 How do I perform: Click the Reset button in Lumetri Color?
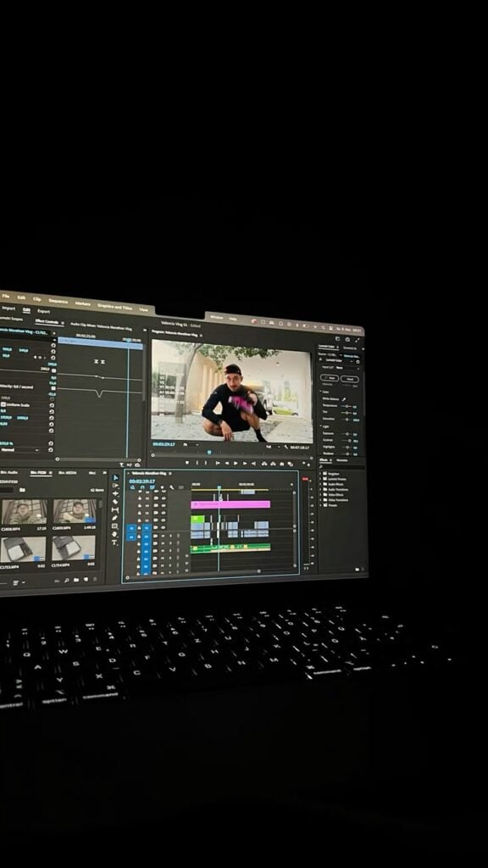click(x=350, y=379)
